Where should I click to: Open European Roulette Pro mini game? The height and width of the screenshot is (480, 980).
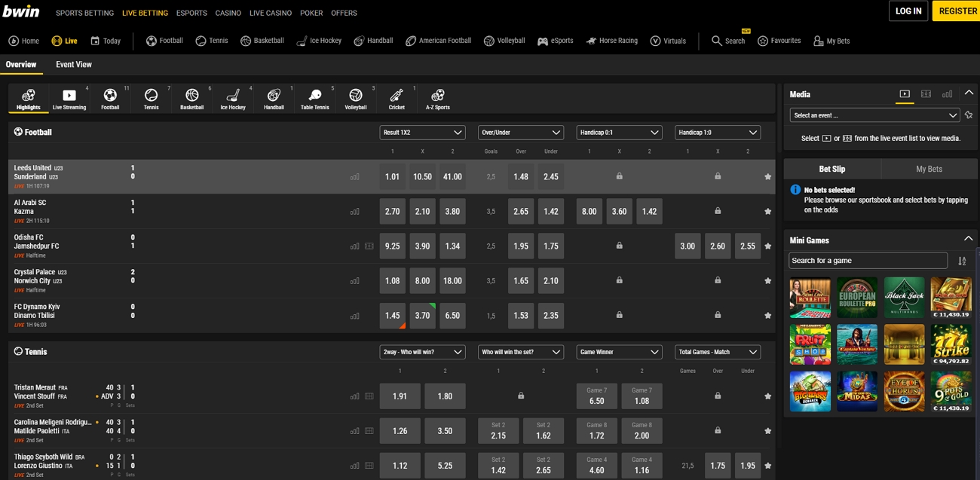(857, 298)
